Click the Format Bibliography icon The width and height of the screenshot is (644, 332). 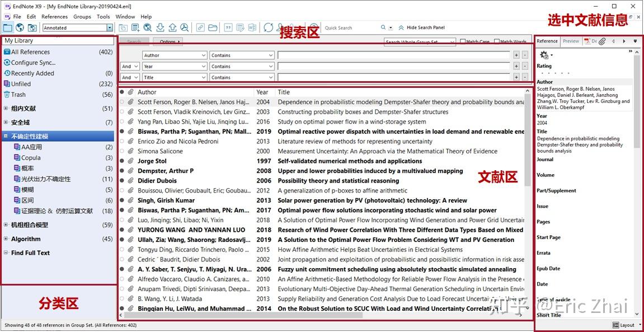[240, 27]
